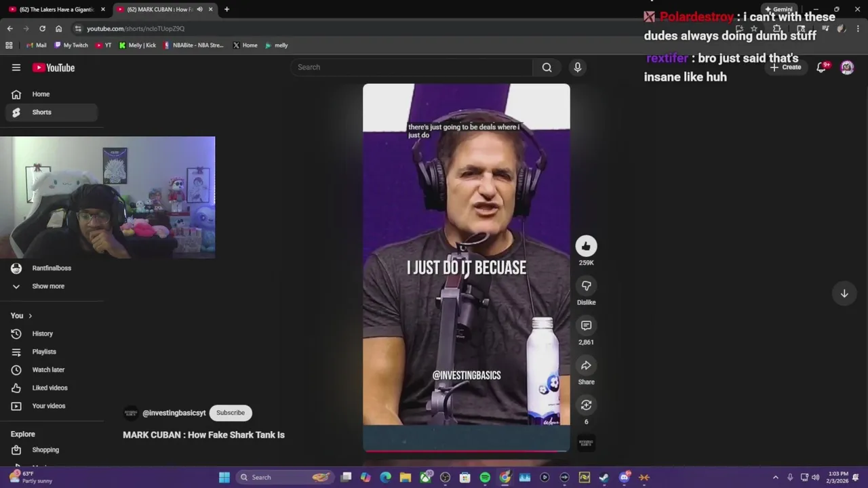Go back in browser history
Viewport: 868px width, 488px height.
click(9, 28)
